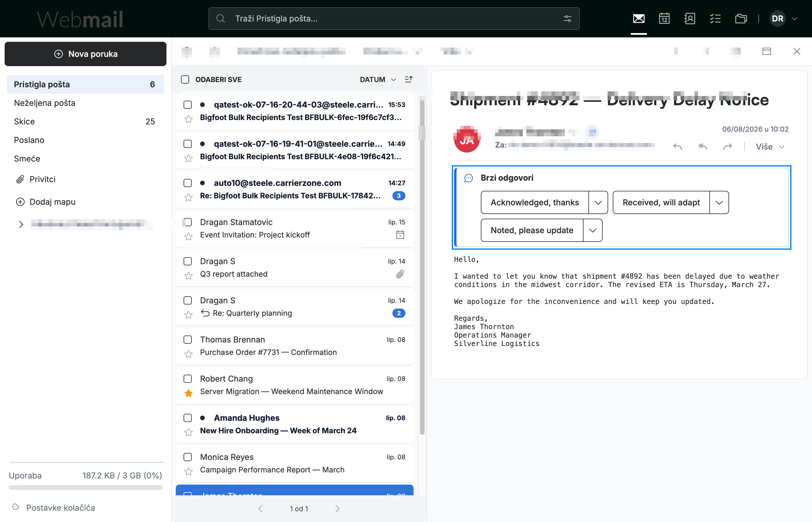Select checkbox for Q3 report attached email
812x522 pixels.
pyautogui.click(x=187, y=261)
